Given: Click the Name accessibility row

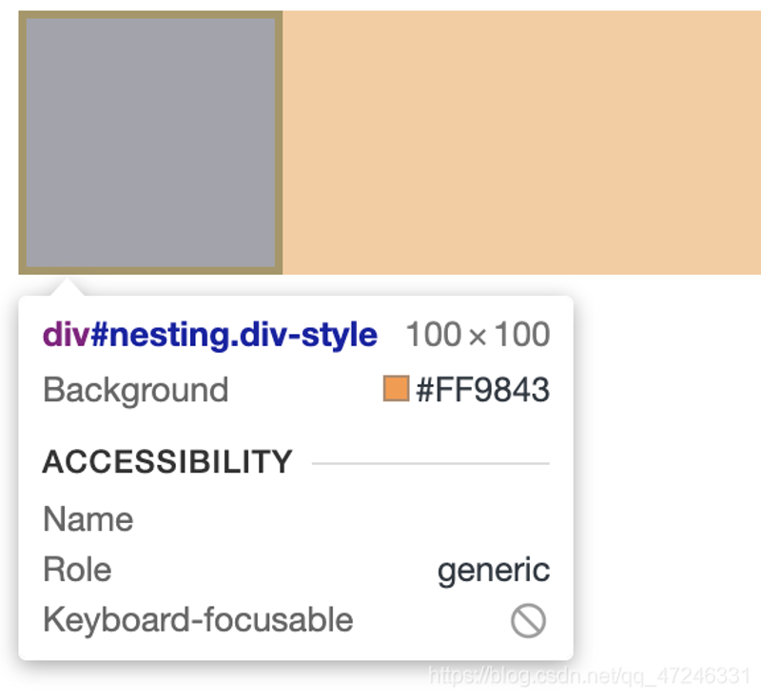Looking at the screenshot, I should tap(296, 519).
